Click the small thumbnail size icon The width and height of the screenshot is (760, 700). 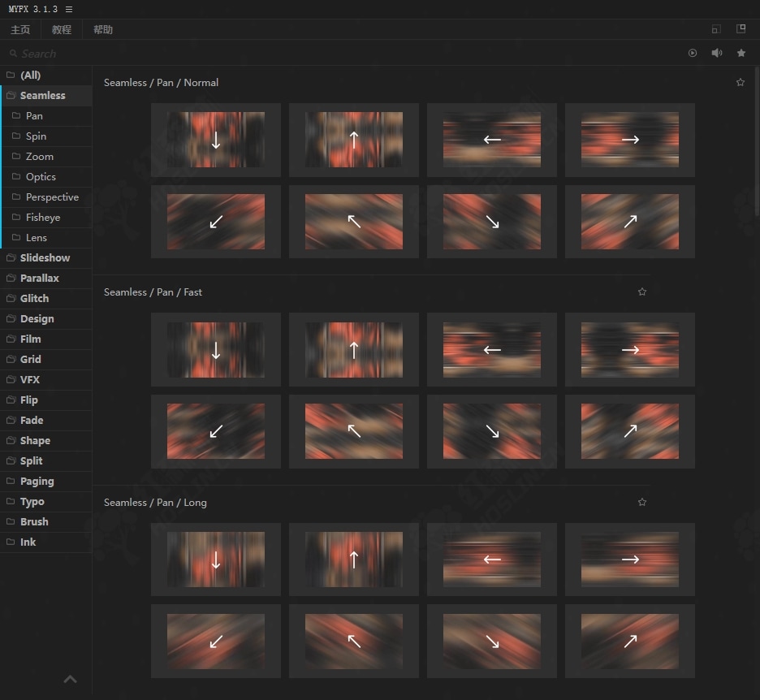click(x=715, y=29)
